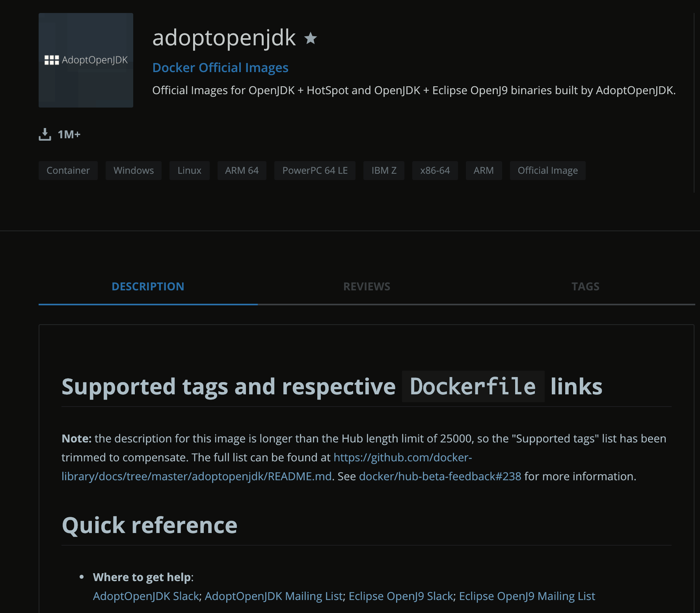Open the AdoptOpenJDK Mailing List link

[x=274, y=596]
